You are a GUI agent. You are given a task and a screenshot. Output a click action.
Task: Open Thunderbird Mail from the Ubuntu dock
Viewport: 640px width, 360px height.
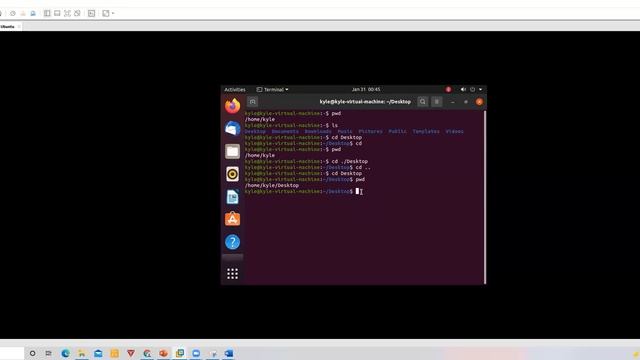(233, 128)
